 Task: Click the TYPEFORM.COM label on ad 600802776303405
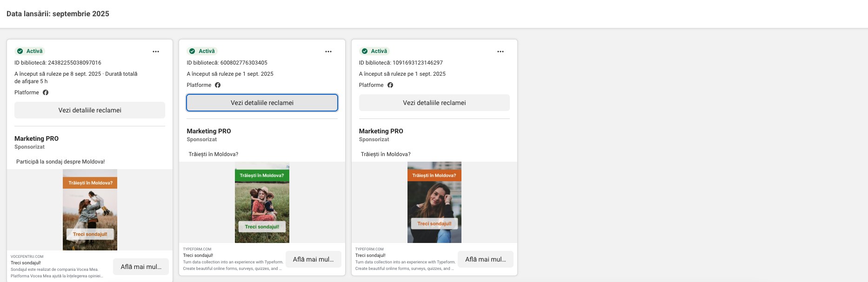pyautogui.click(x=197, y=249)
